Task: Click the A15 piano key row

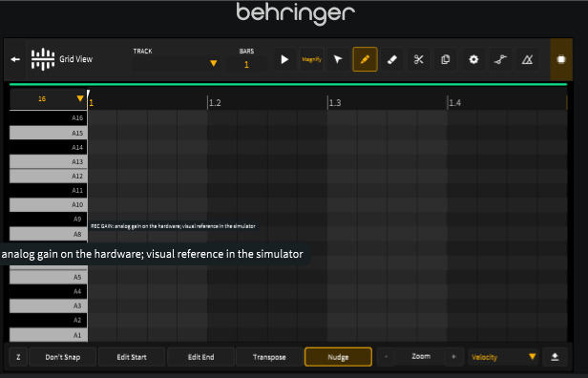Action: tap(48, 133)
